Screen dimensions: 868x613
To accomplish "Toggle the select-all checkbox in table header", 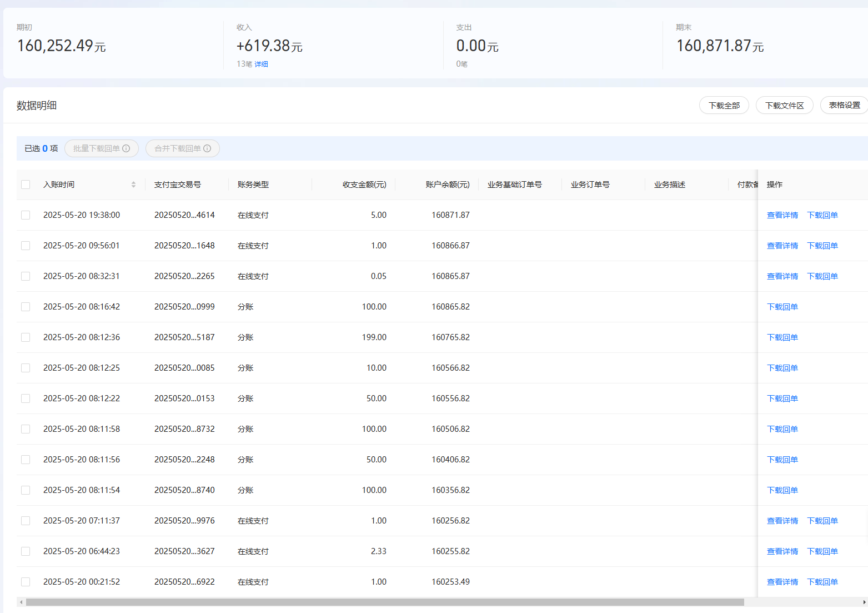I will (26, 185).
